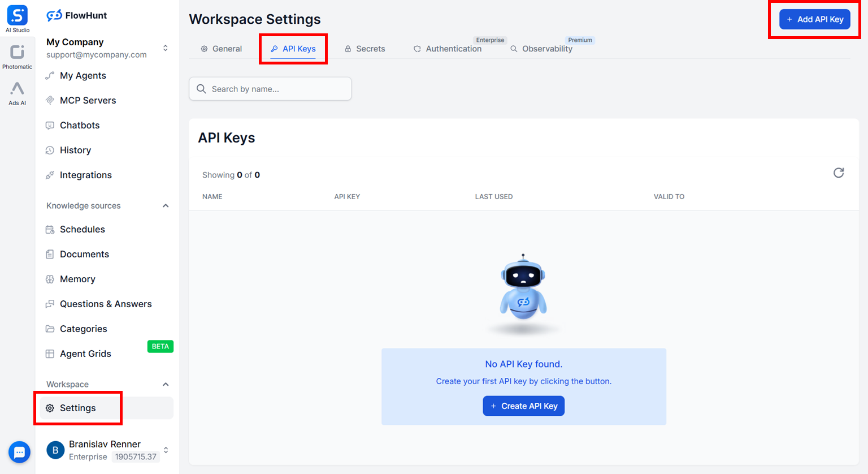Switch to the General tab
This screenshot has width=868, height=474.
pos(221,49)
